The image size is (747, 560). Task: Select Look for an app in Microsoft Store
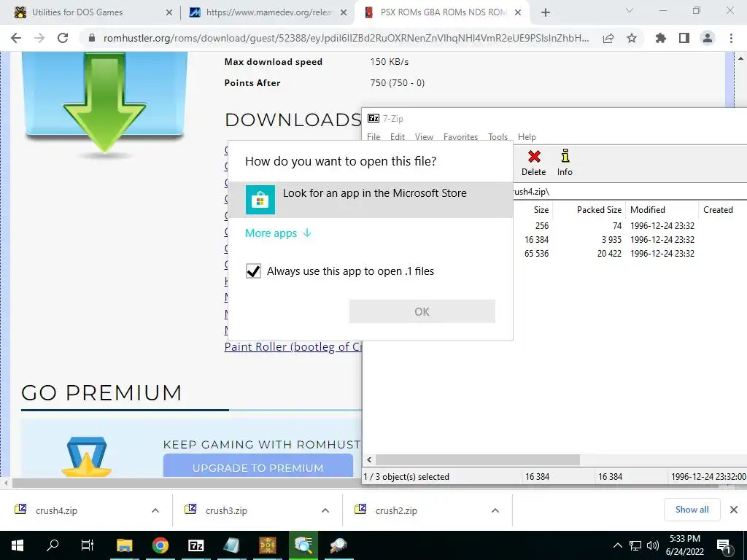coord(371,200)
